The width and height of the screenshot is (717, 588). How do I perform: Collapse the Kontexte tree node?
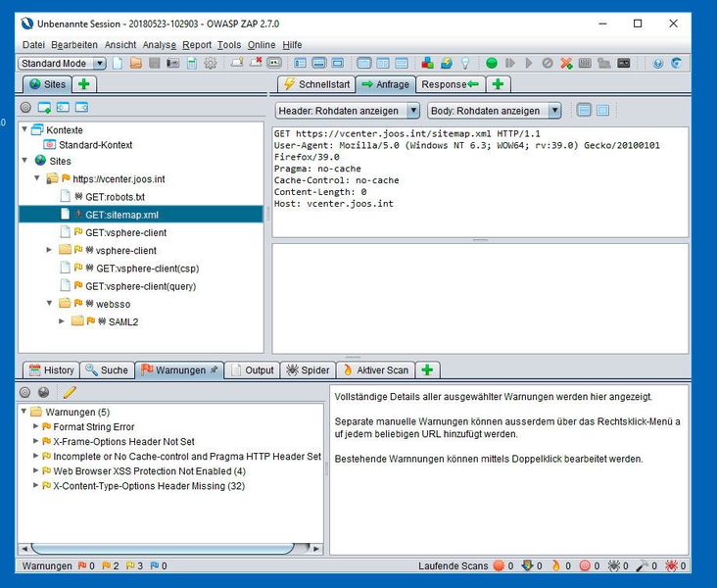(x=24, y=129)
